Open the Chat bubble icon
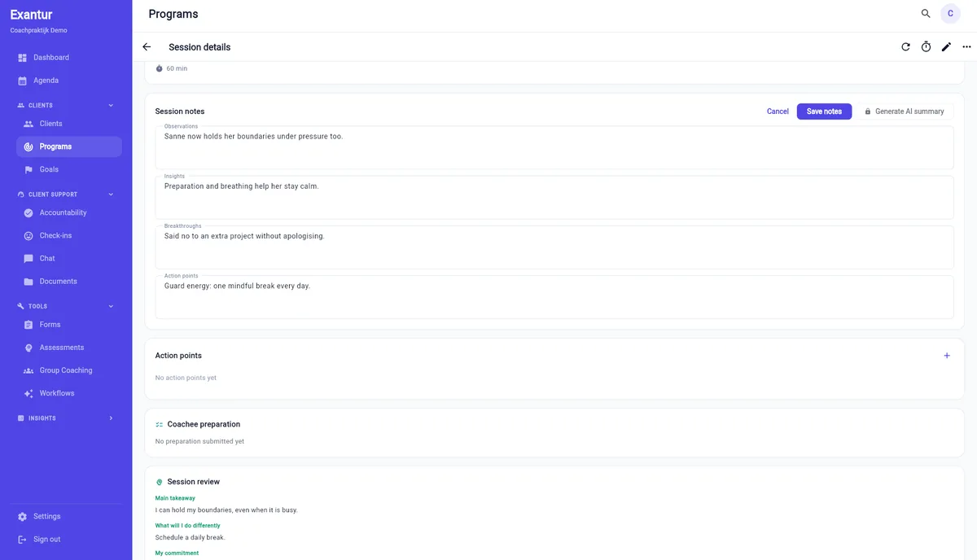 (x=28, y=258)
